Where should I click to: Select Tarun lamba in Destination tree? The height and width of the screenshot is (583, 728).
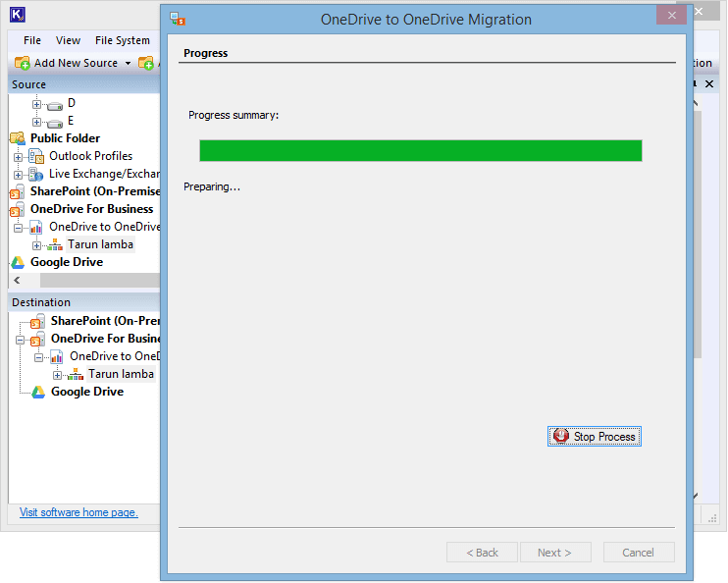pyautogui.click(x=121, y=374)
